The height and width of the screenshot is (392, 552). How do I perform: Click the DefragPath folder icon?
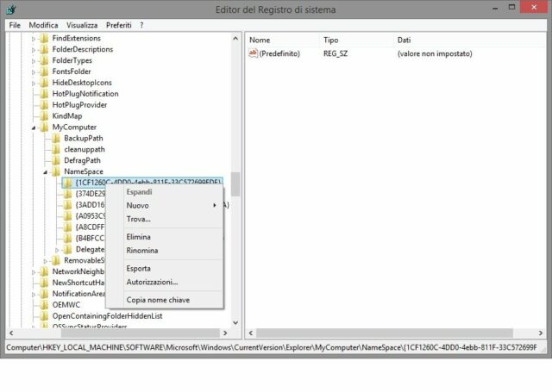point(55,160)
